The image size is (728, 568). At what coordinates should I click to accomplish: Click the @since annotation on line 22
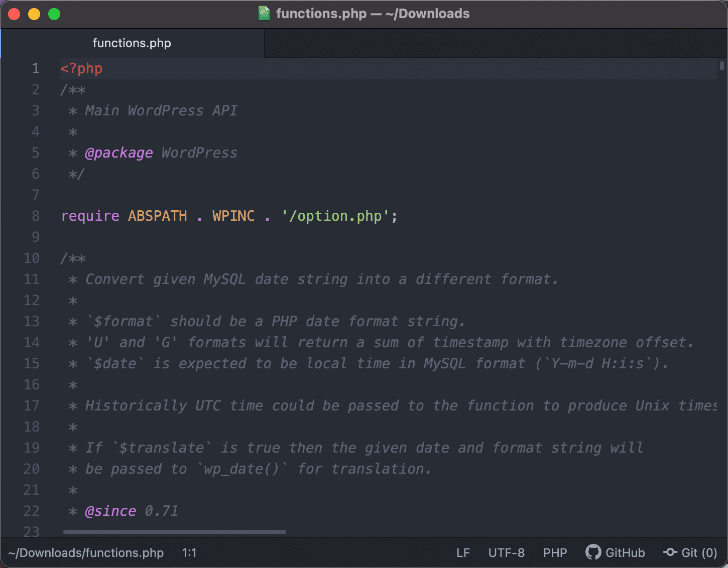pyautogui.click(x=110, y=511)
